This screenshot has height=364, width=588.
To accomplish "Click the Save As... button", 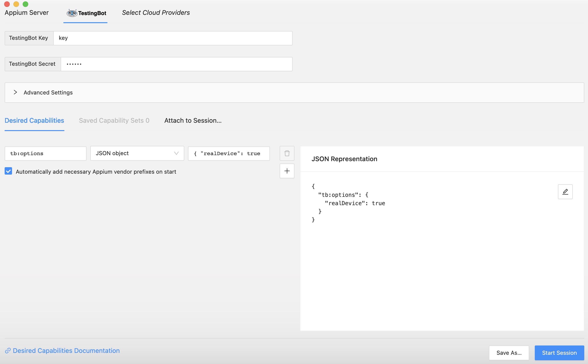I will point(509,353).
